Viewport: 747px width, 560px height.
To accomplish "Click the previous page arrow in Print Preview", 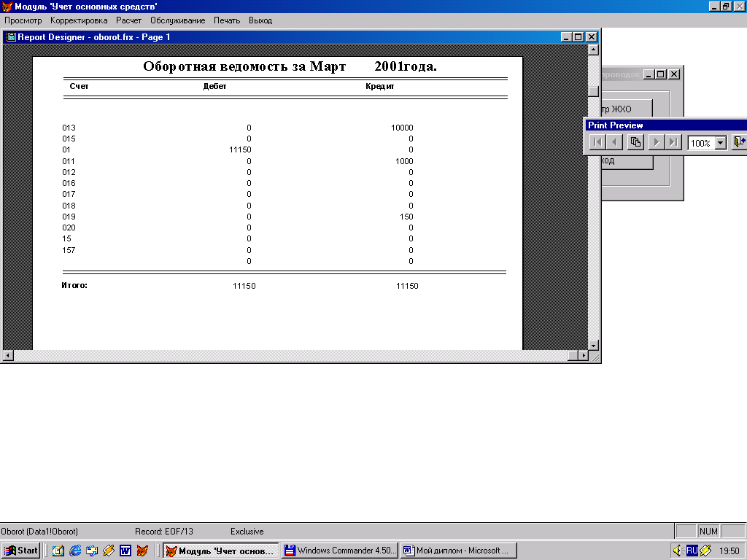I will click(x=614, y=142).
